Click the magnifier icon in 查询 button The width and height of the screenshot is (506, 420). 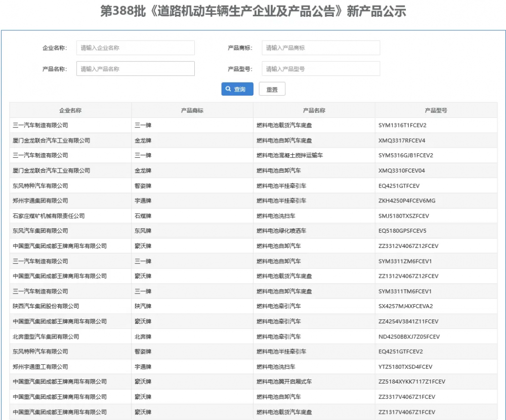coord(228,89)
